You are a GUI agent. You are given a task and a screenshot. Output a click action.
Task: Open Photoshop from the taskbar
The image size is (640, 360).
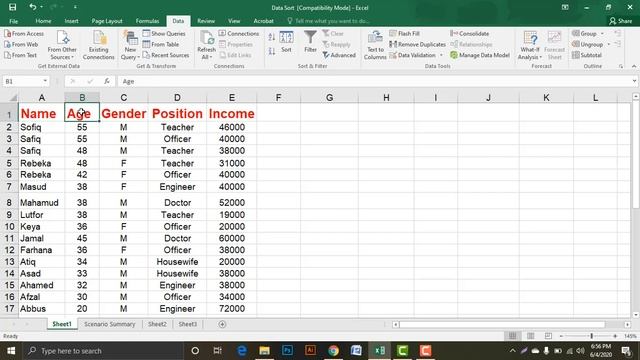point(287,351)
